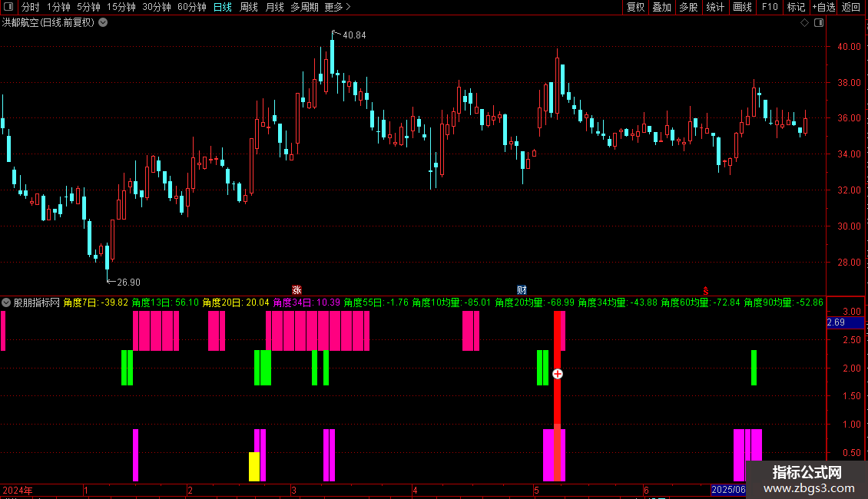
Task: Click the 标记 mark button
Action: tap(796, 7)
